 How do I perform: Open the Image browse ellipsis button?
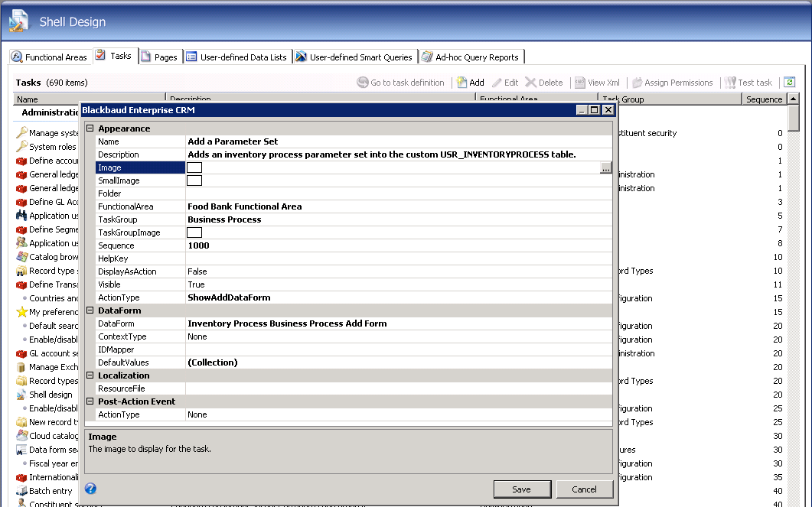click(605, 168)
